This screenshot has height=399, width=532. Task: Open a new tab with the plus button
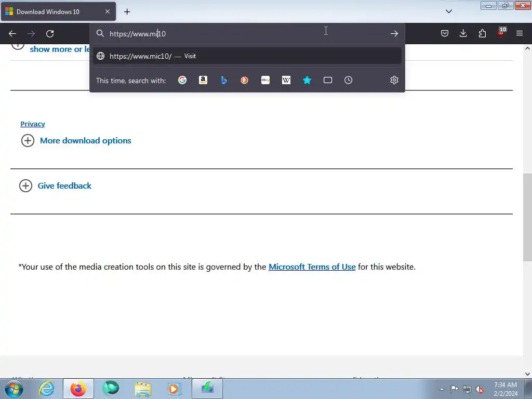(127, 11)
